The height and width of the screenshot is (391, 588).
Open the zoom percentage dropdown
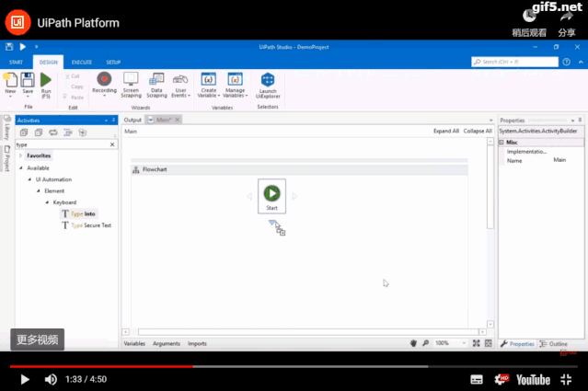click(464, 343)
